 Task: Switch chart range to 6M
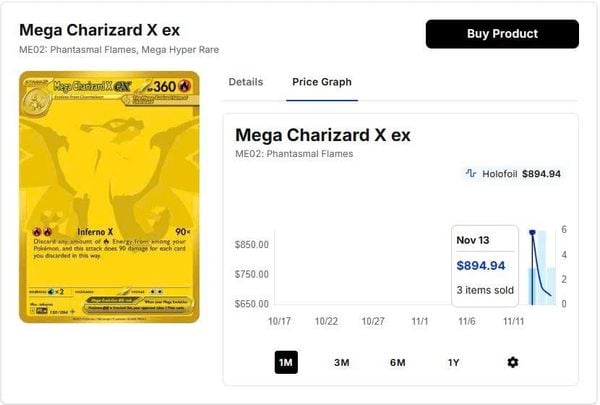pyautogui.click(x=397, y=362)
